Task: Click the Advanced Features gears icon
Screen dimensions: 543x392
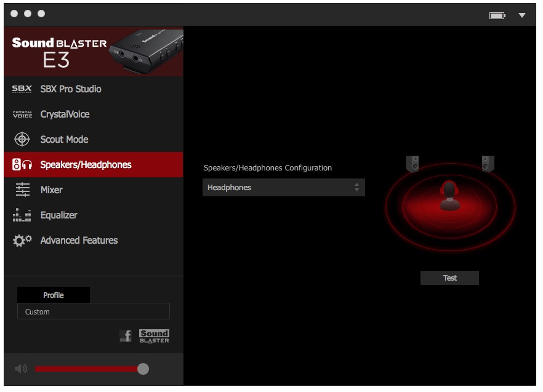Action: [22, 241]
